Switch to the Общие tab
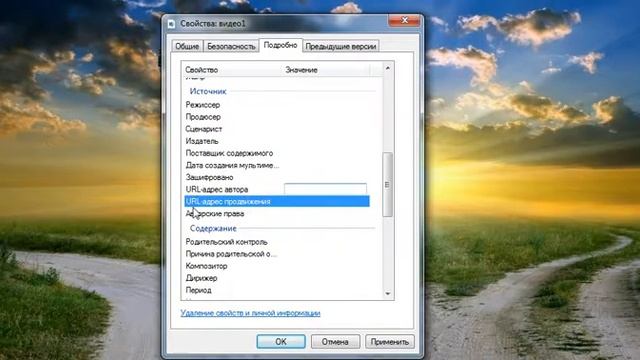The width and height of the screenshot is (640, 360). (187, 46)
